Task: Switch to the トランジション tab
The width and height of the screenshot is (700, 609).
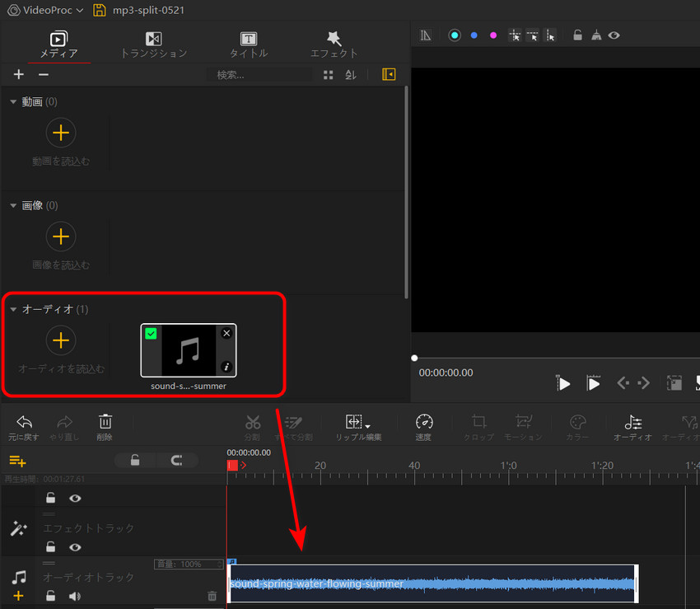Action: tap(153, 45)
